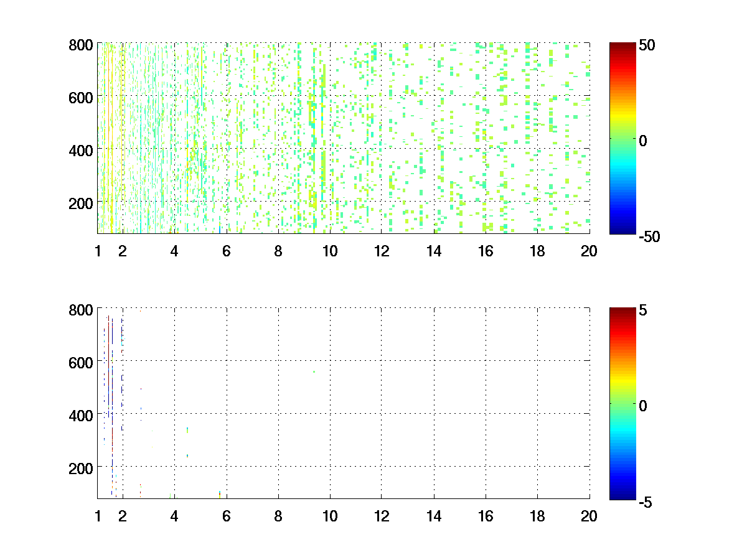
Task: Select the '0' label on upper colorbar
Action: [x=643, y=141]
